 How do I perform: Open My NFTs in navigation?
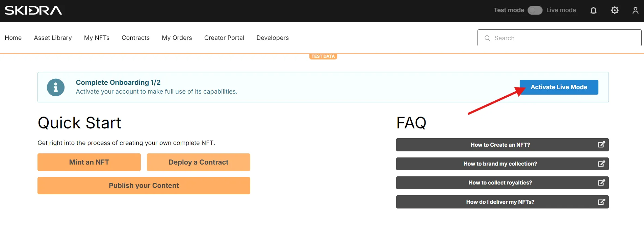[x=97, y=38]
